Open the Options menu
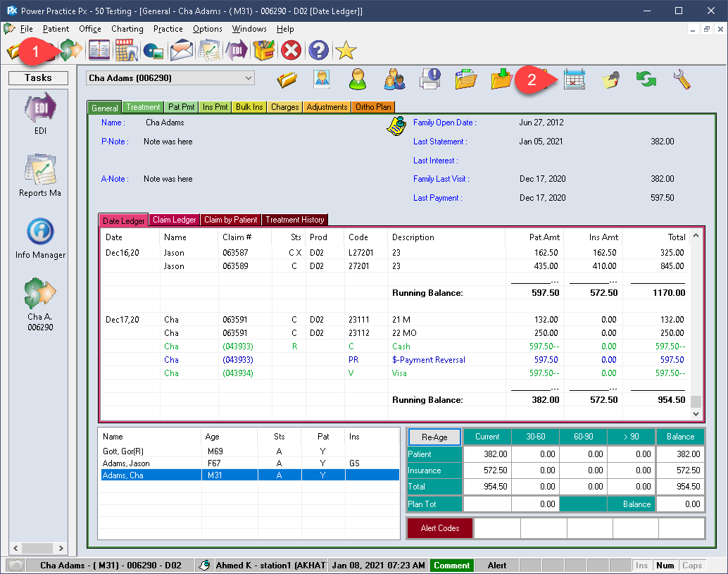Image resolution: width=728 pixels, height=574 pixels. coord(208,29)
